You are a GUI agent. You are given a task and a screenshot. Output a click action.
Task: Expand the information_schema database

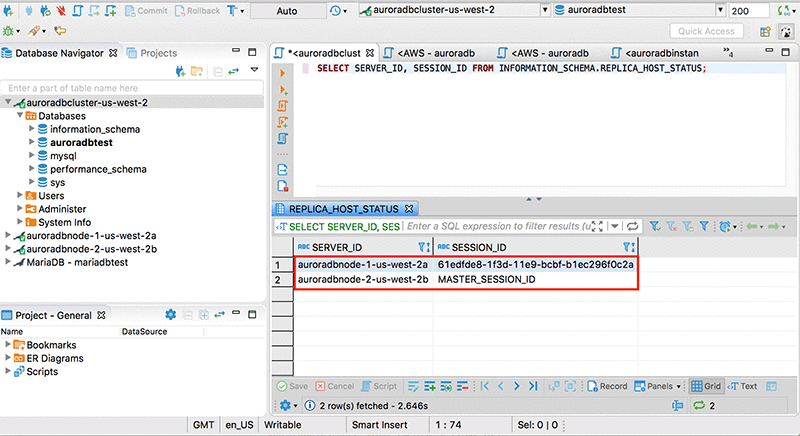point(32,129)
